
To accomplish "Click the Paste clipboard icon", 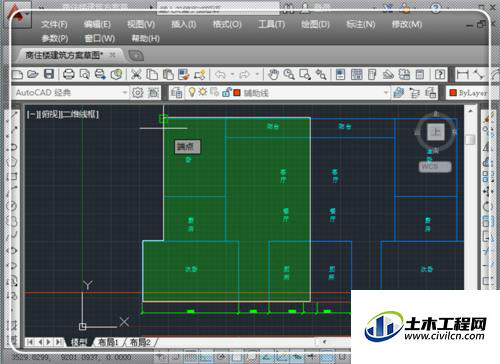I will 168,74.
